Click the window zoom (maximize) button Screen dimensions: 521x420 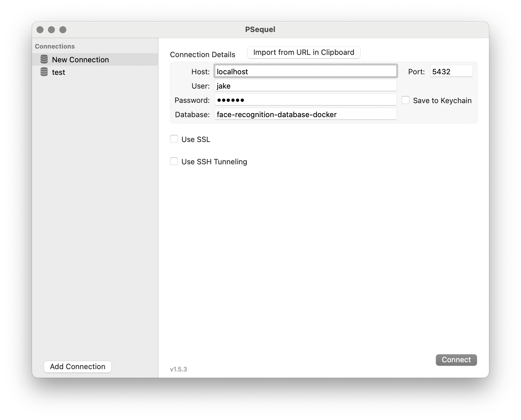[63, 30]
